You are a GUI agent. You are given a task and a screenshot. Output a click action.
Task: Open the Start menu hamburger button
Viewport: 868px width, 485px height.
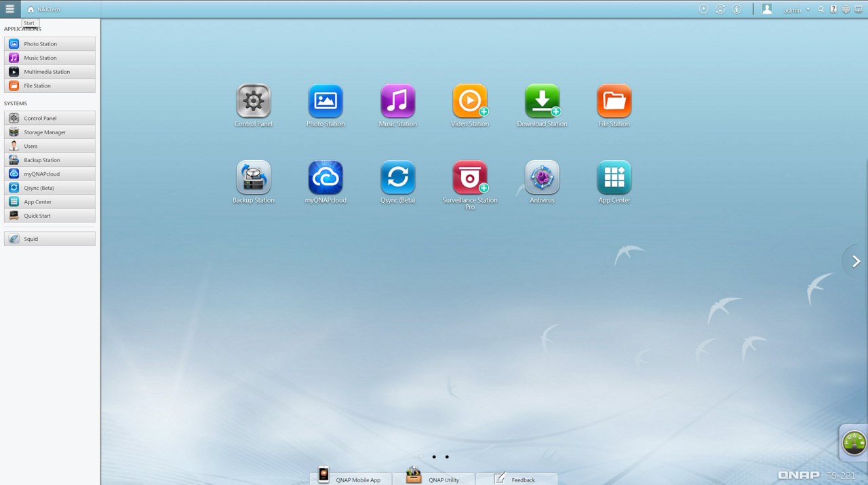(9, 9)
